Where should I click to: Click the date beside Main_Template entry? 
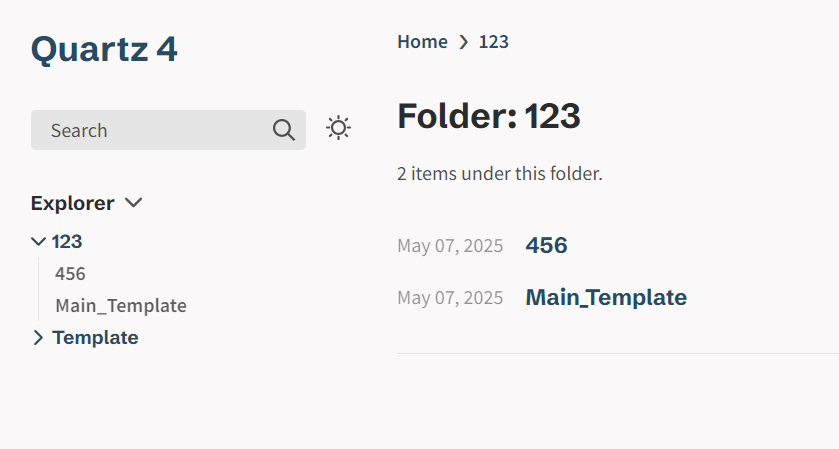(450, 298)
